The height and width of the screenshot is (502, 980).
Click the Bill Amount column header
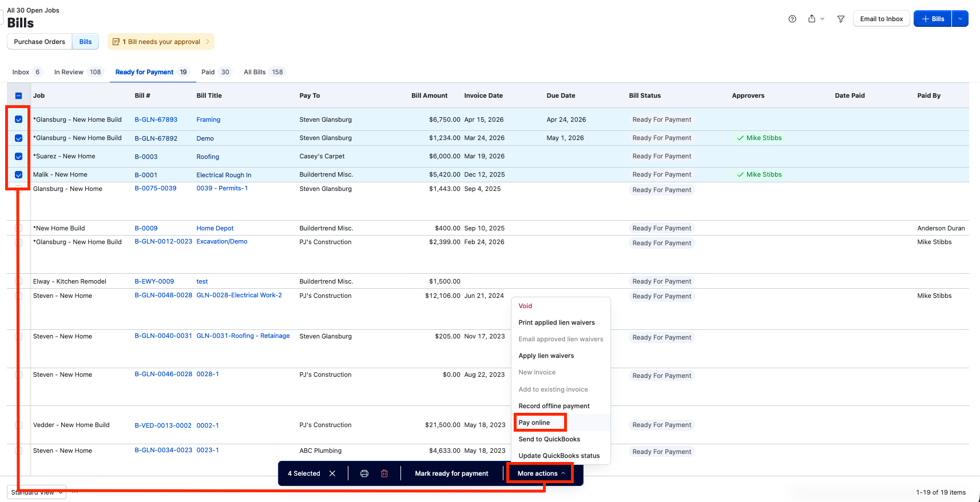click(430, 95)
